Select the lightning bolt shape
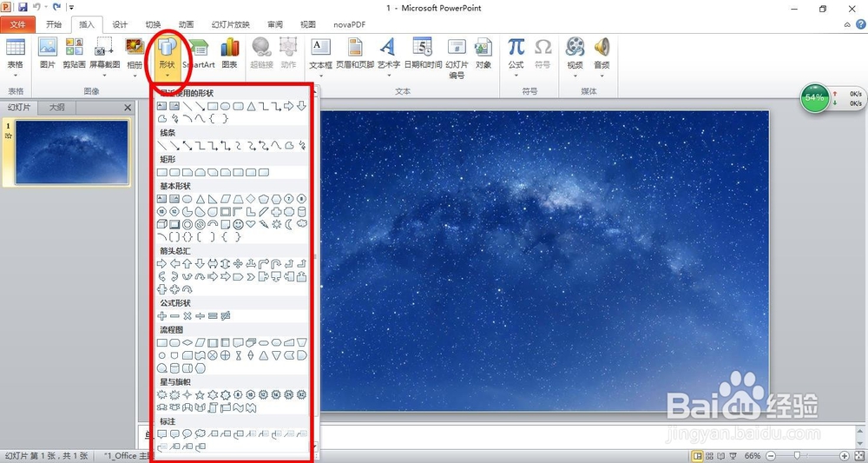This screenshot has height=463, width=868. [264, 224]
